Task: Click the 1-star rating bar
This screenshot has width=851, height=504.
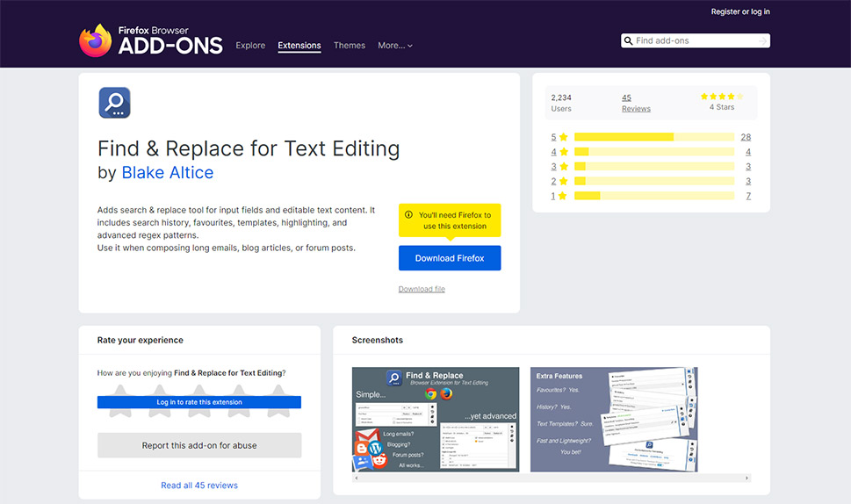Action: (x=654, y=196)
